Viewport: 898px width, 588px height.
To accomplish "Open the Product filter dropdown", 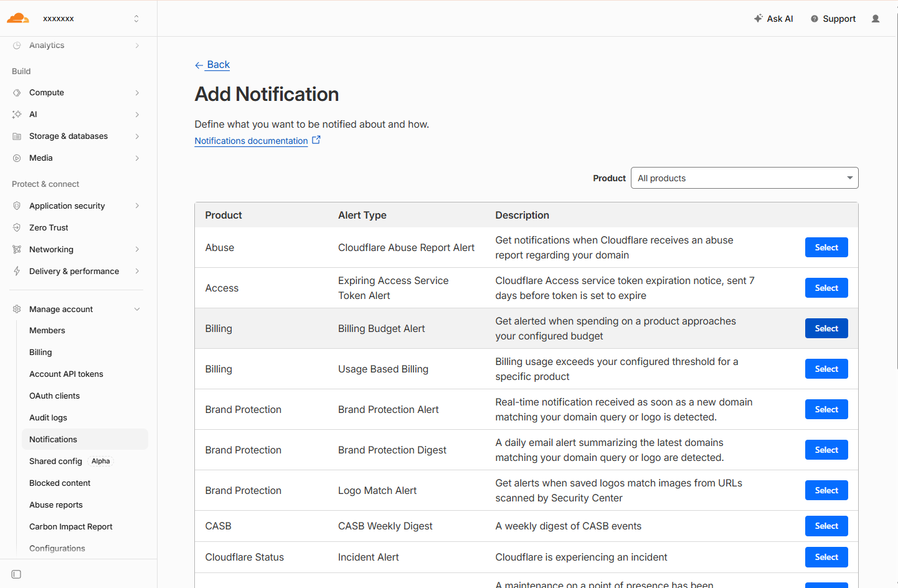I will pyautogui.click(x=744, y=178).
